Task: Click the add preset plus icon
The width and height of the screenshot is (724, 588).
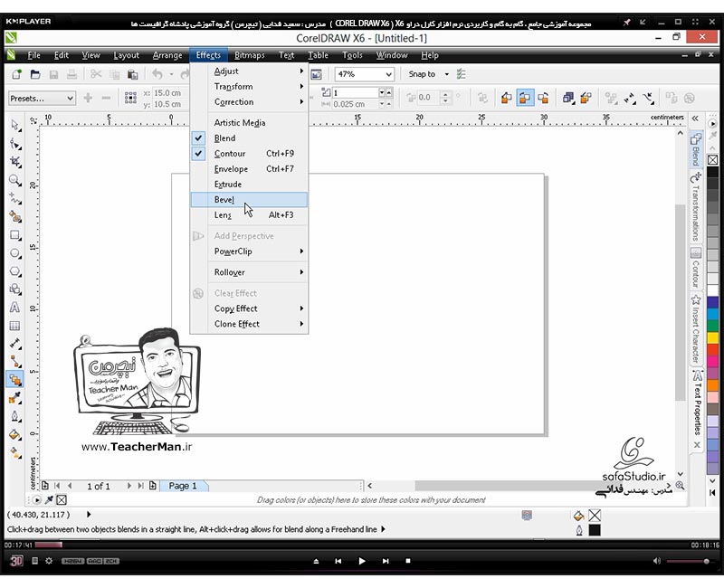Action: pyautogui.click(x=88, y=98)
